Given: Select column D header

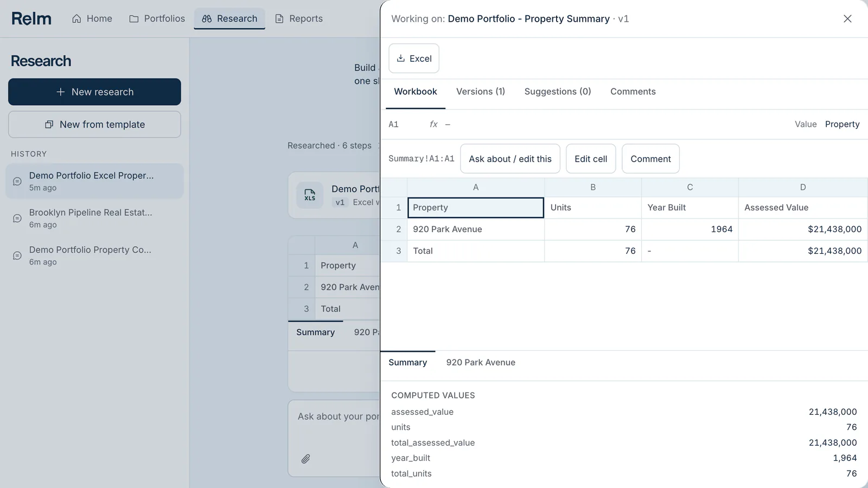Looking at the screenshot, I should click(803, 187).
